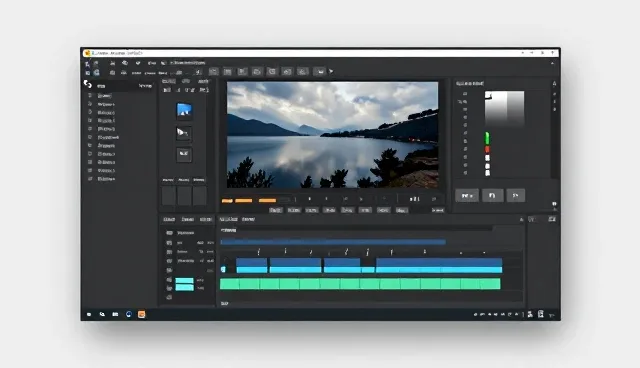Viewport: 640px width, 368px height.
Task: Click the red indicator below the green level
Action: pyautogui.click(x=487, y=150)
